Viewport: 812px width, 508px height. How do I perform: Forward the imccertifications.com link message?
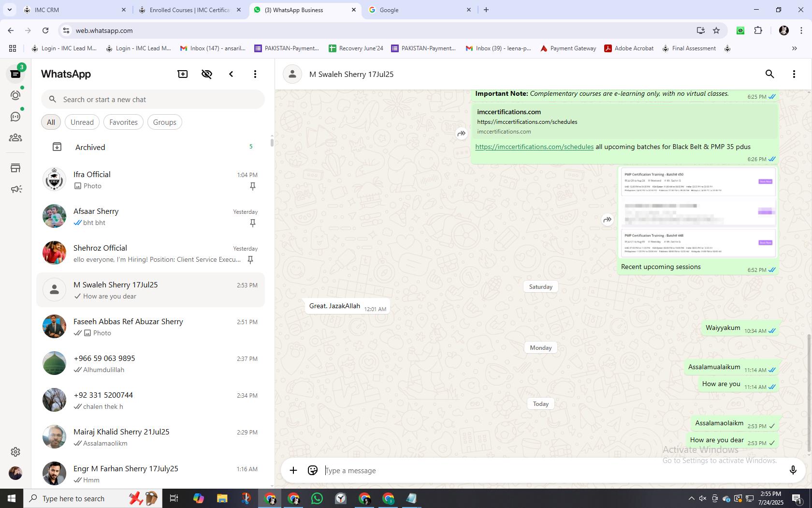coord(462,134)
